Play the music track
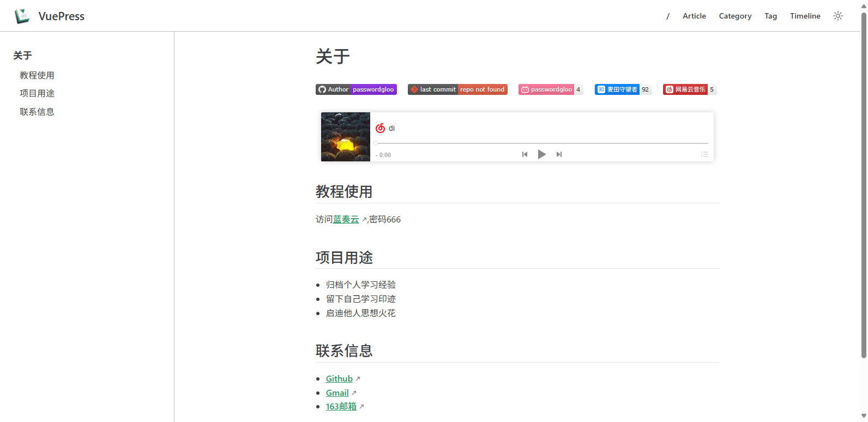868x422 pixels. 541,154
